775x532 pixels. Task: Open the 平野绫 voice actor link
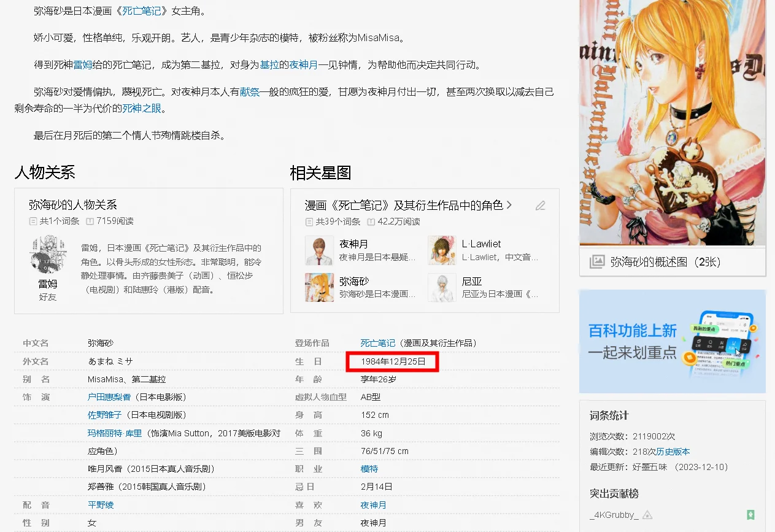point(101,505)
